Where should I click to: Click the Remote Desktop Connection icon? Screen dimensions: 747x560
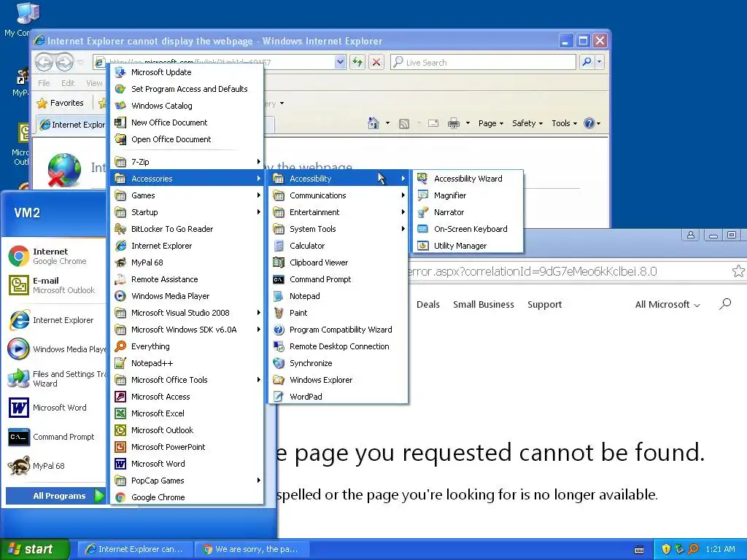[x=279, y=346]
